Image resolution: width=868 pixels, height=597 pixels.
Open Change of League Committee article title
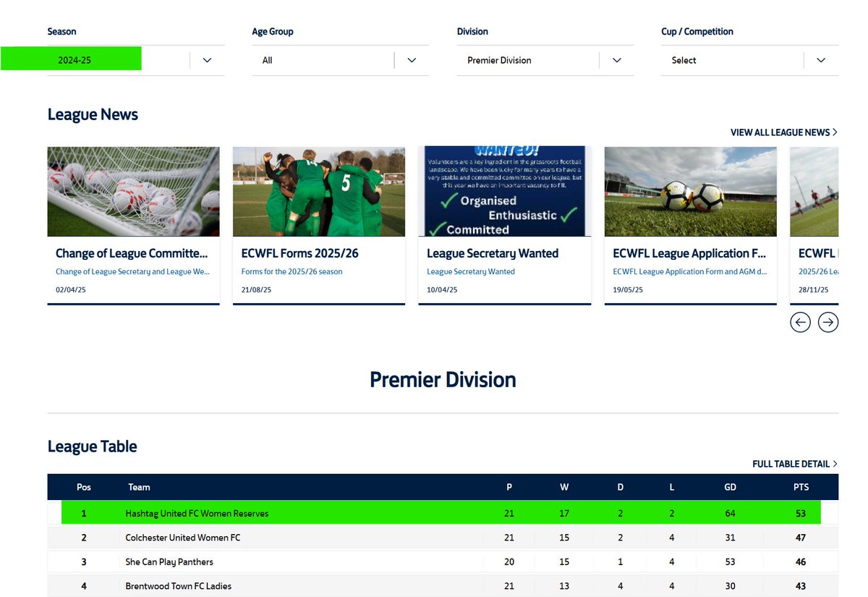pyautogui.click(x=132, y=253)
